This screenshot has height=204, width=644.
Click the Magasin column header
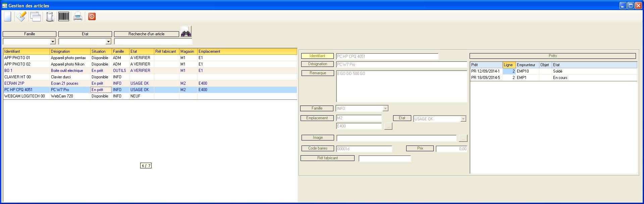click(188, 51)
